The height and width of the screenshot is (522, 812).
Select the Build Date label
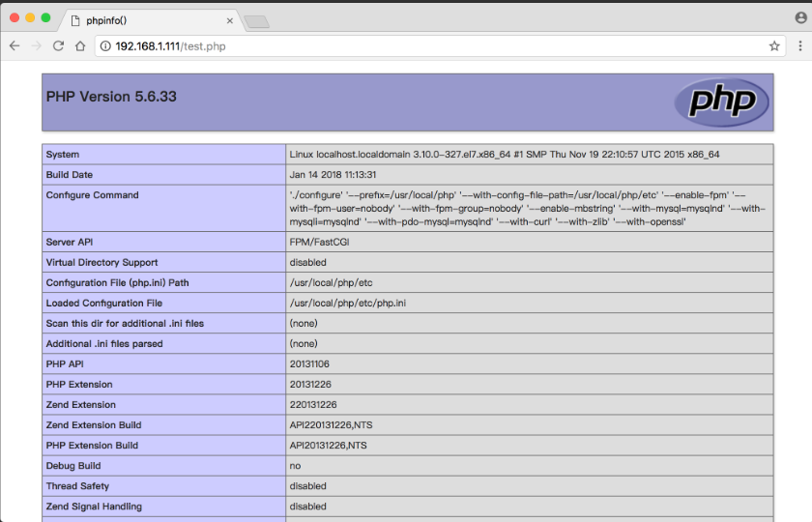click(x=70, y=175)
